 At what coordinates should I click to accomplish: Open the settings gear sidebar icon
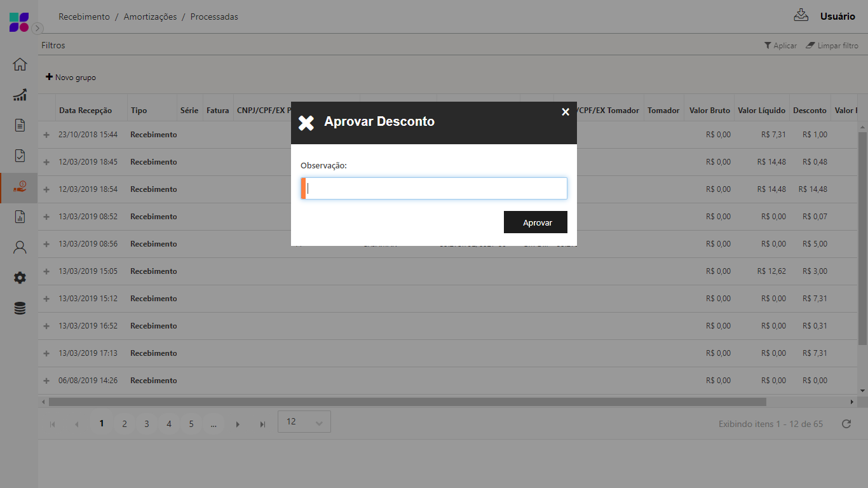click(20, 278)
